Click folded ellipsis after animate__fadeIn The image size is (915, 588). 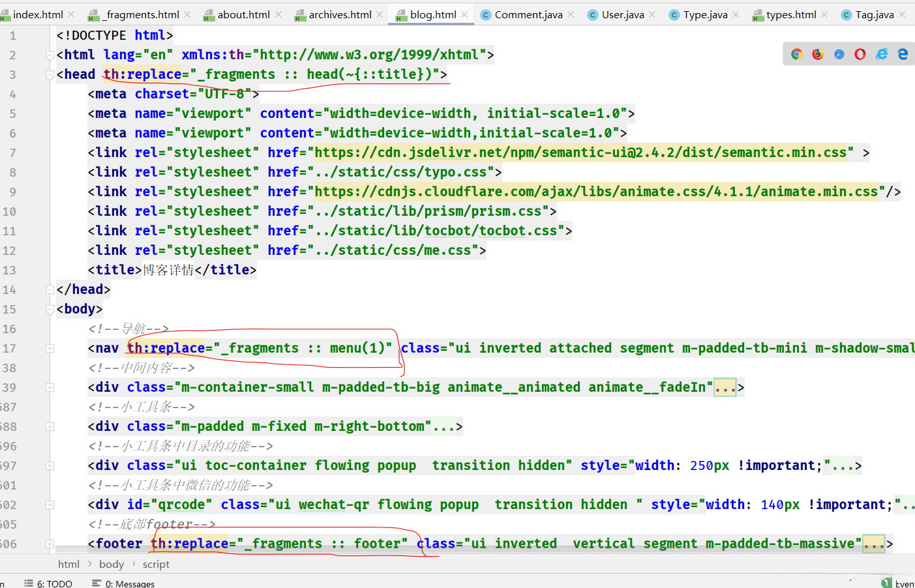tap(725, 388)
